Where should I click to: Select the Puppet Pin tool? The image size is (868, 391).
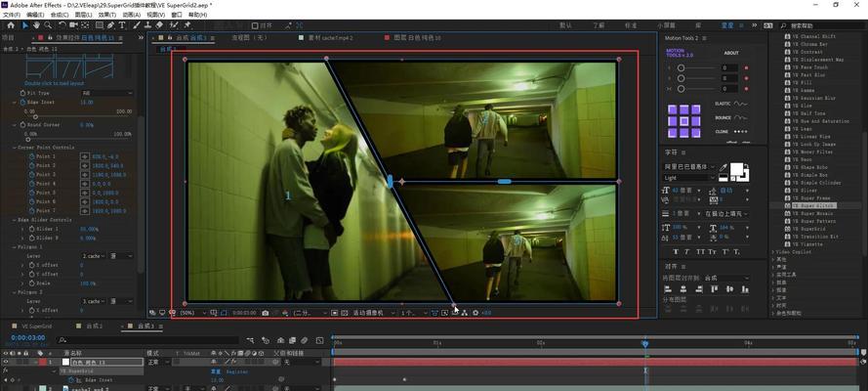pos(187,25)
